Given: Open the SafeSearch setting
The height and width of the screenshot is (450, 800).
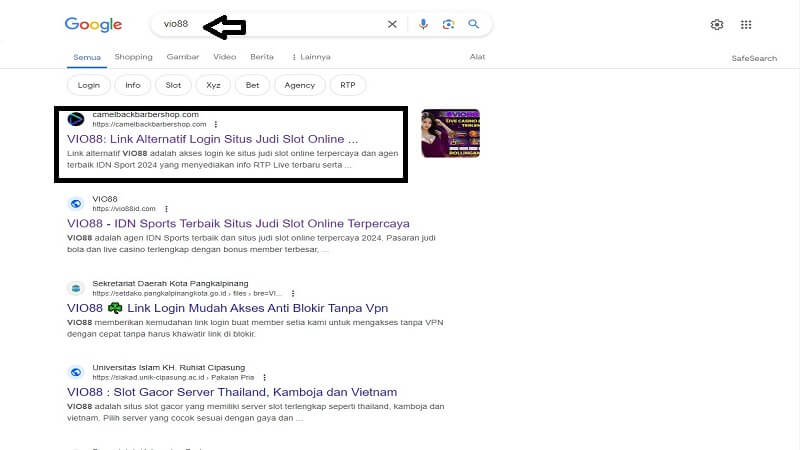Looking at the screenshot, I should [x=754, y=58].
